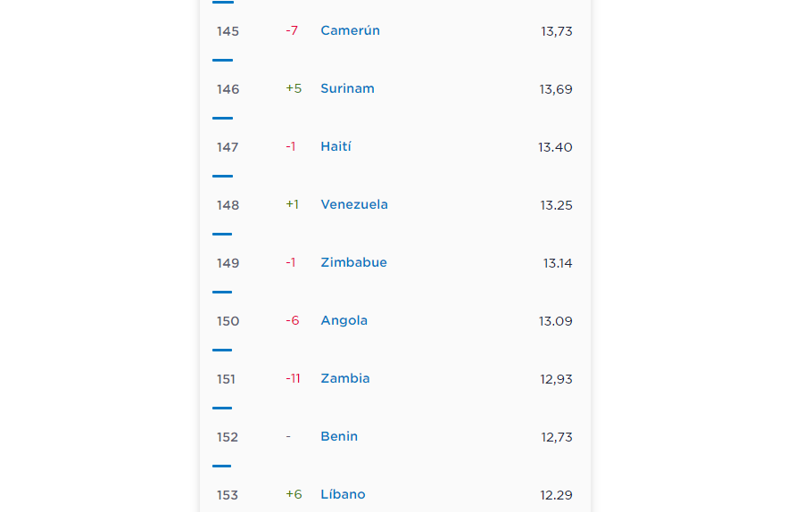This screenshot has height=512, width=812.
Task: Click the Haití country link
Action: (x=336, y=146)
